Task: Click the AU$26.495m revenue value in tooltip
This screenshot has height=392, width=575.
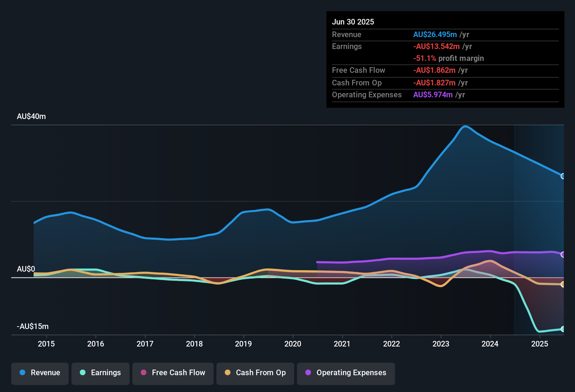Action: point(435,34)
